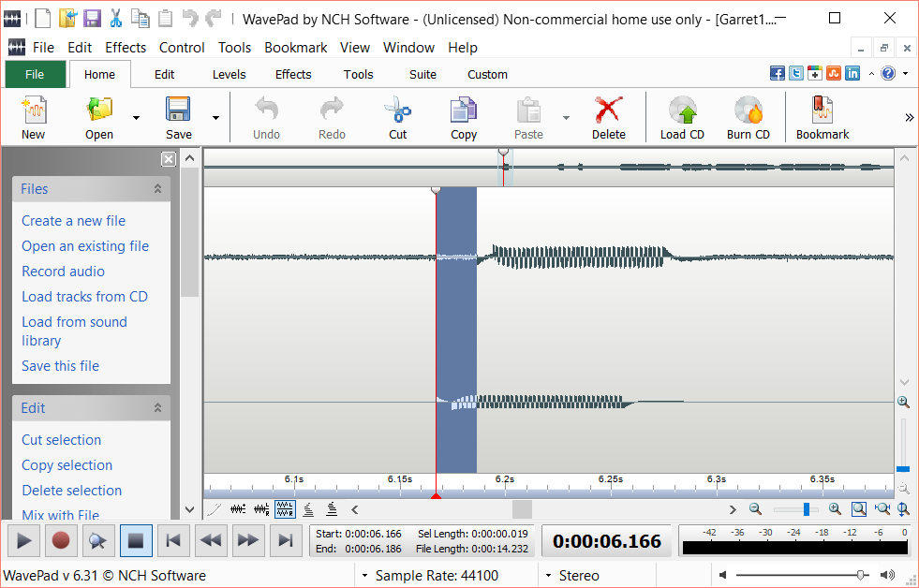Click the Undo ribbon button
Viewport: 919px width, 588px height.
(266, 118)
